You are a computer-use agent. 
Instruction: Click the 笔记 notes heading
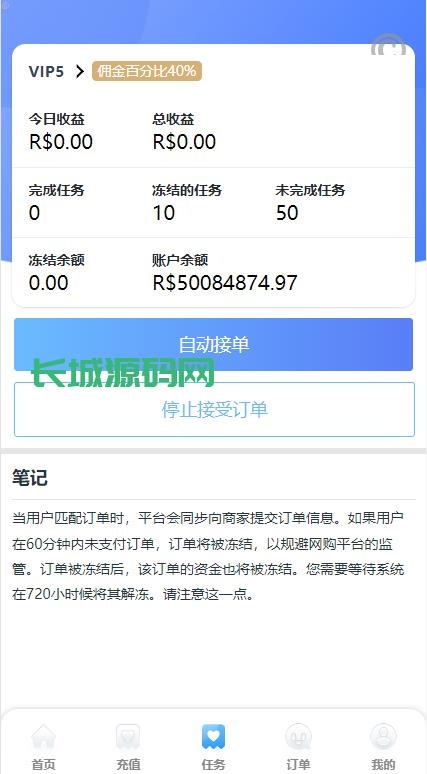pyautogui.click(x=30, y=478)
